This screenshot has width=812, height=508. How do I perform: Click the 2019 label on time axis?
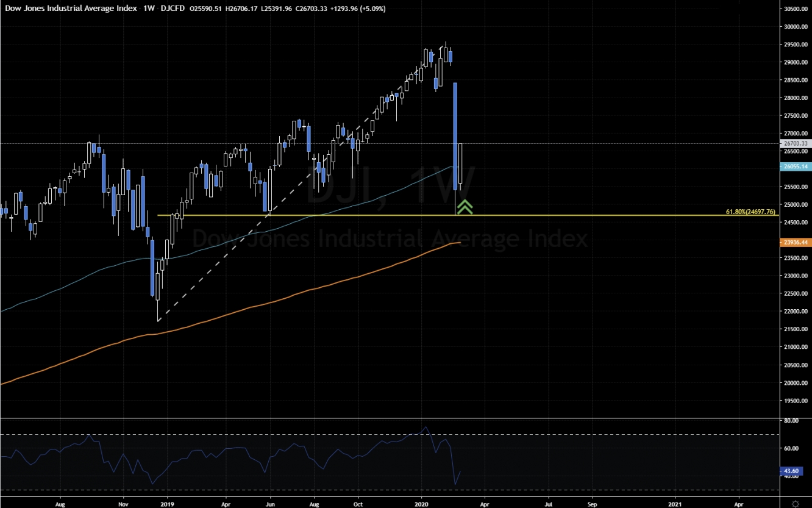click(x=167, y=504)
